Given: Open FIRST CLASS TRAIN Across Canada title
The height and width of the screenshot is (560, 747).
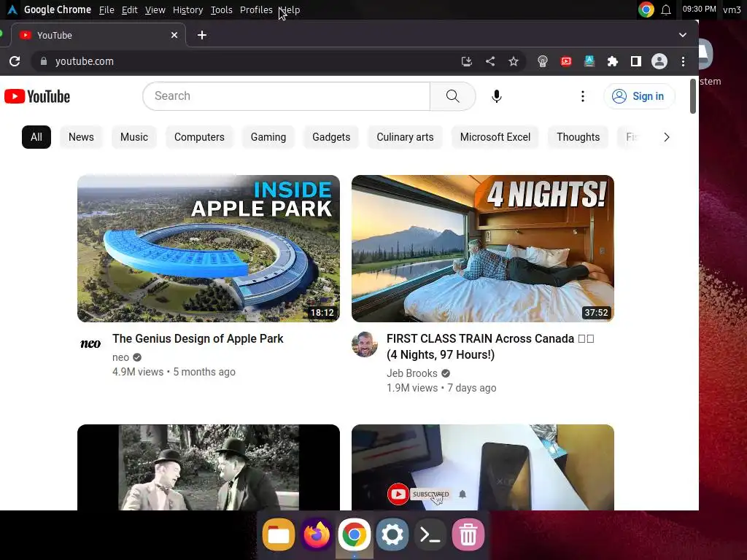Looking at the screenshot, I should (490, 346).
